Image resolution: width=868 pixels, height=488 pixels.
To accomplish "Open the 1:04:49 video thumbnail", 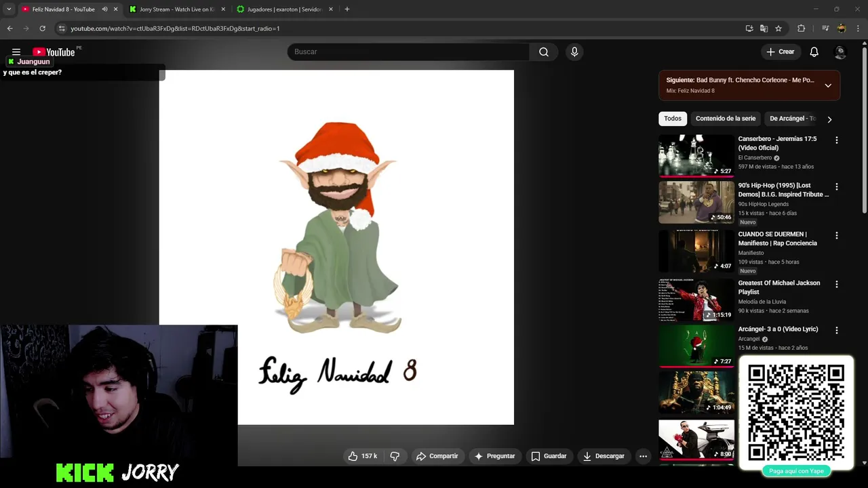I will pos(696,392).
